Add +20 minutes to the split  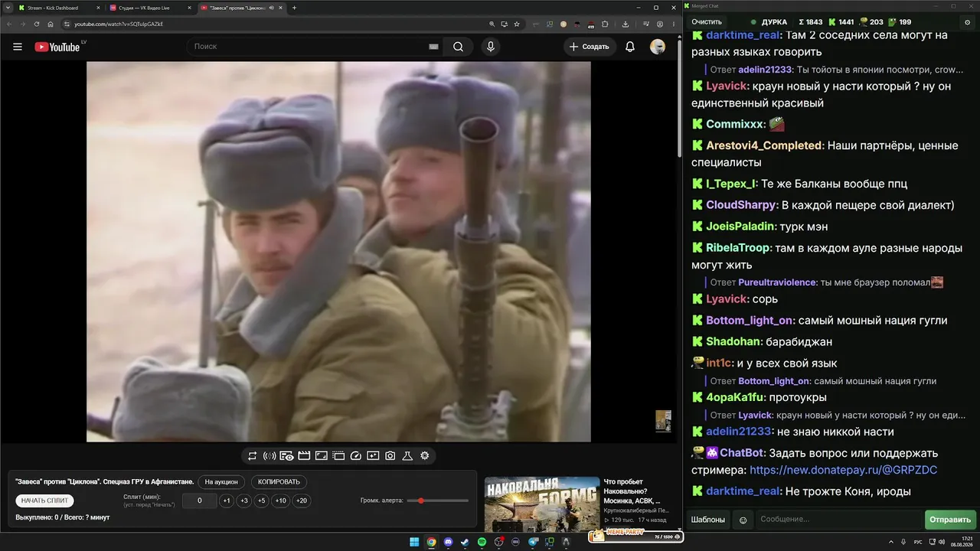coord(302,500)
